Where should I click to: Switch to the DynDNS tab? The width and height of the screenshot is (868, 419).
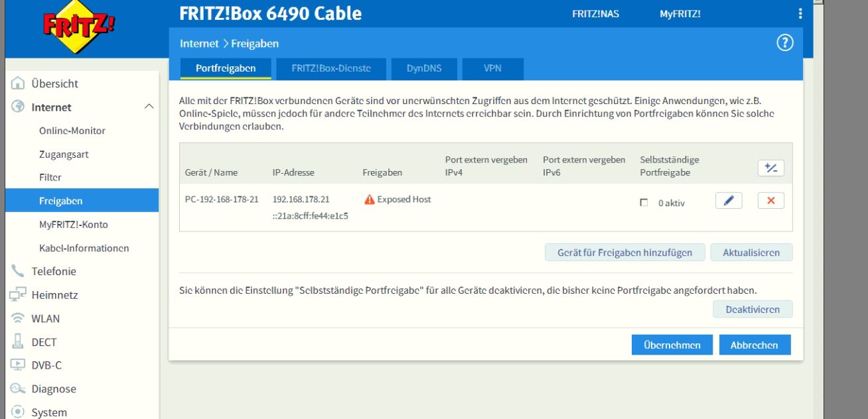(423, 68)
